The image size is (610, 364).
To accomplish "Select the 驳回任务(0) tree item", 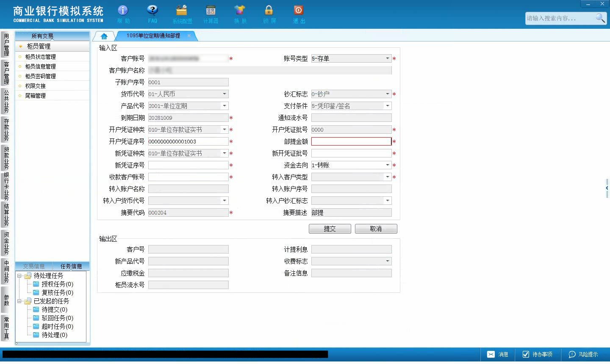I will pos(53,318).
